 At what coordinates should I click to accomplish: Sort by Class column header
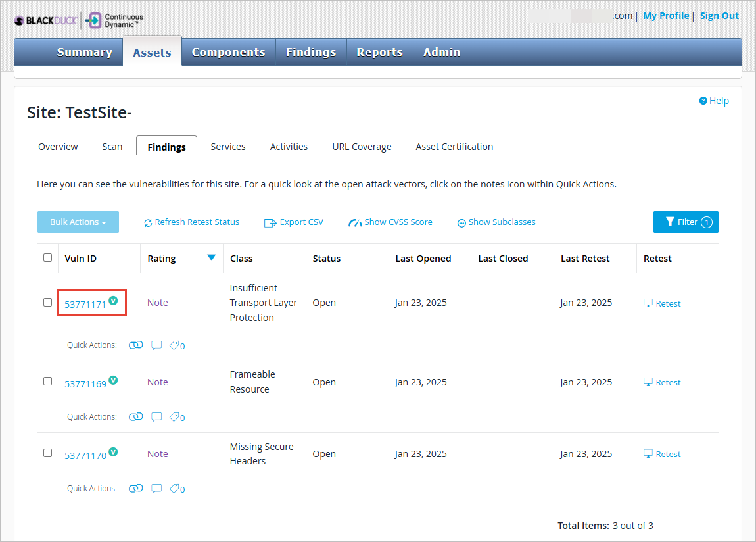click(241, 259)
